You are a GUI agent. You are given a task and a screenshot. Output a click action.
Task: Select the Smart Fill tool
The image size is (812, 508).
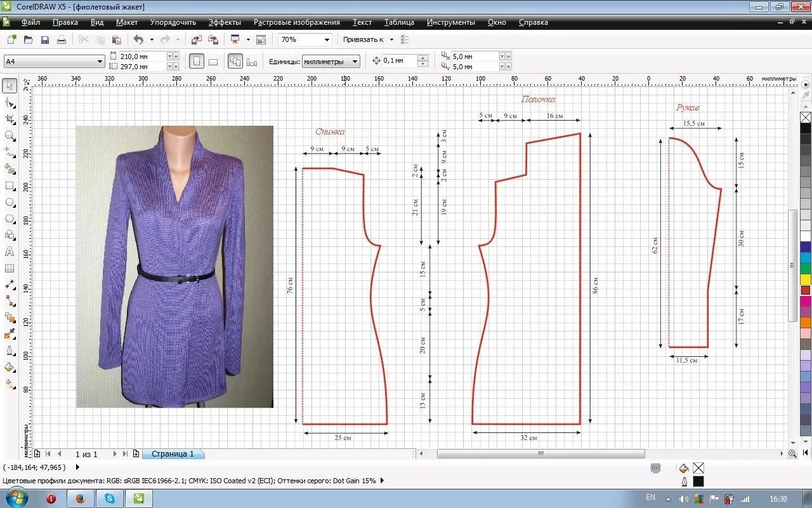point(10,169)
